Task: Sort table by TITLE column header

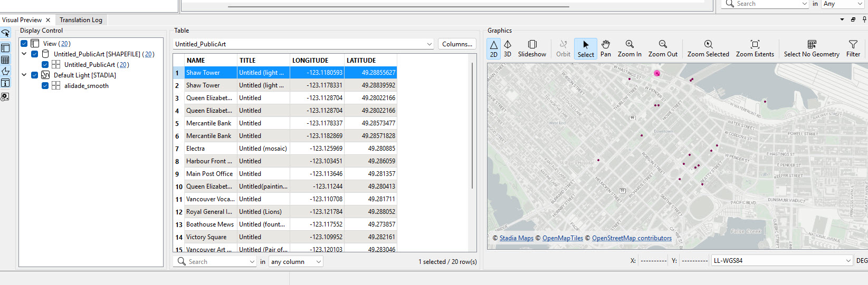Action: (263, 60)
